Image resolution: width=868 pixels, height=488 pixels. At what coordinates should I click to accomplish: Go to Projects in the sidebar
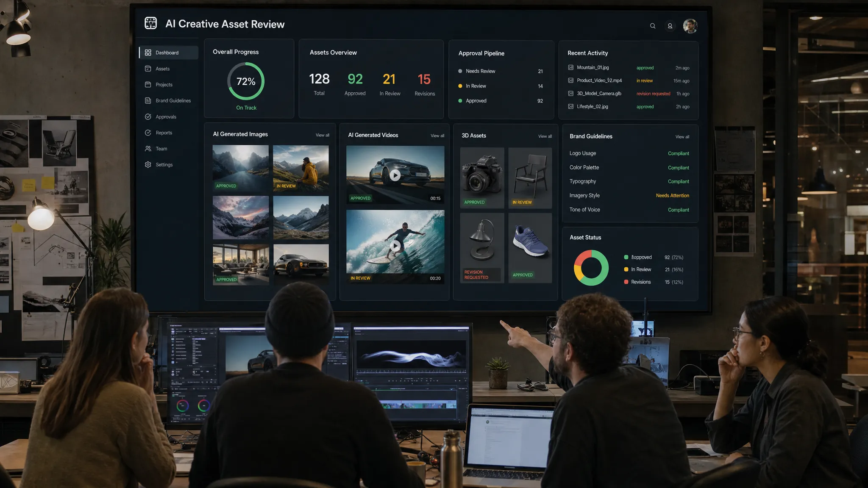point(164,85)
